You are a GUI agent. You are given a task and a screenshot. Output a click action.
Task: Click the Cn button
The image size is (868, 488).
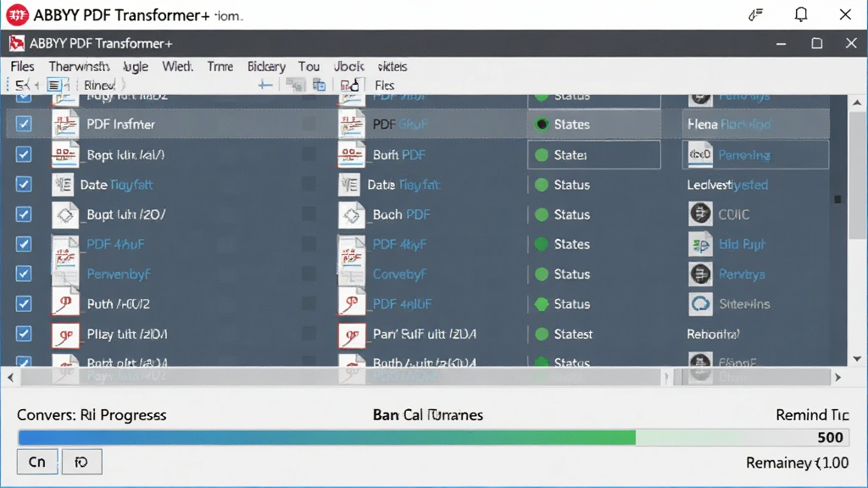pos(37,462)
